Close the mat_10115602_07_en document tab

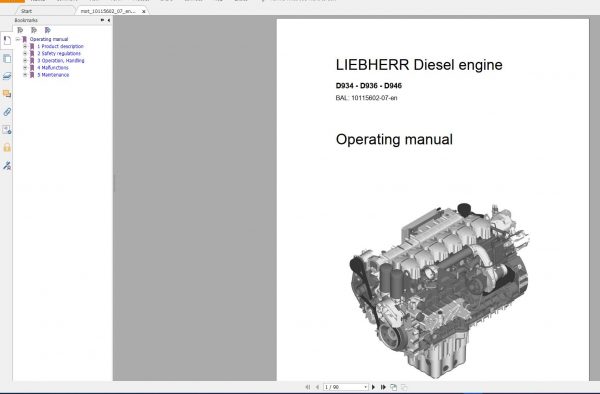(x=143, y=11)
